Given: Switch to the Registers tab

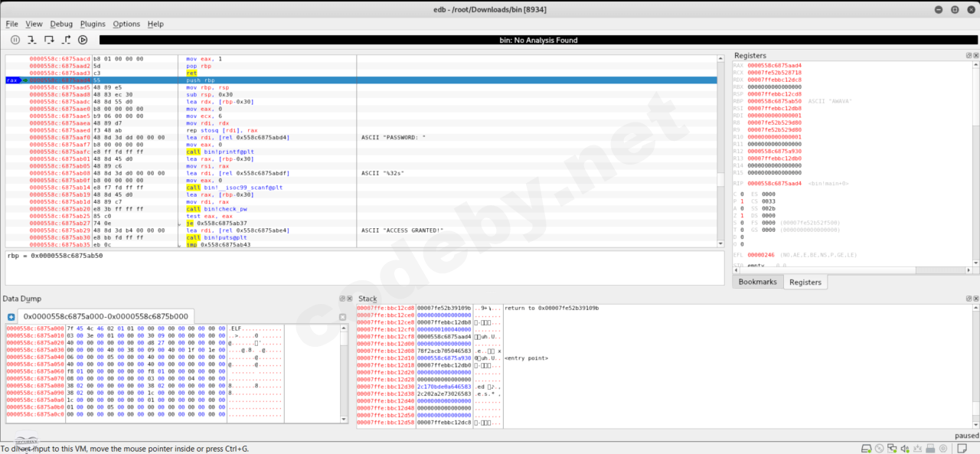Looking at the screenshot, I should click(805, 283).
